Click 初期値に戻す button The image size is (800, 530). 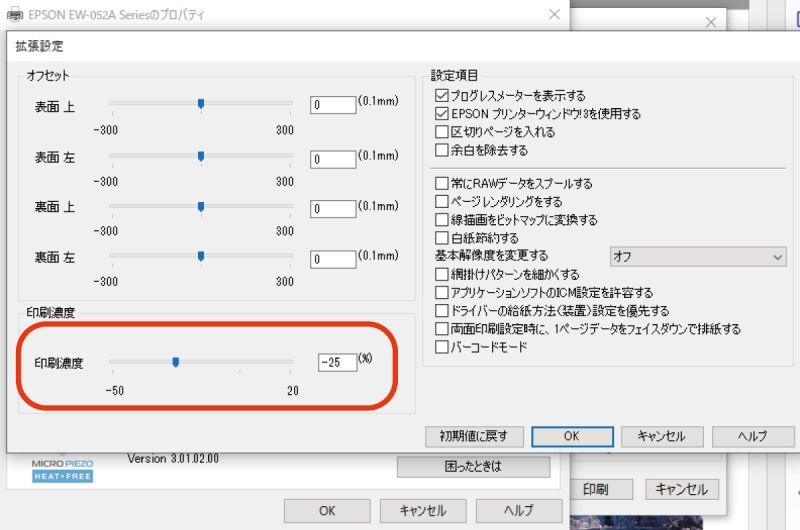[x=474, y=437]
